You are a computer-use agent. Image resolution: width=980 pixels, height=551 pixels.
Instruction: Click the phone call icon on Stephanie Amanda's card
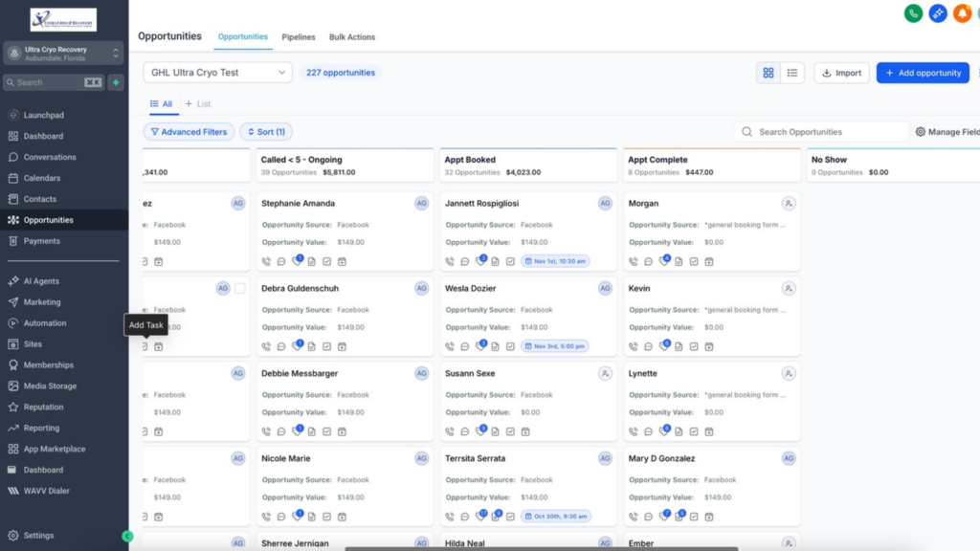(266, 261)
